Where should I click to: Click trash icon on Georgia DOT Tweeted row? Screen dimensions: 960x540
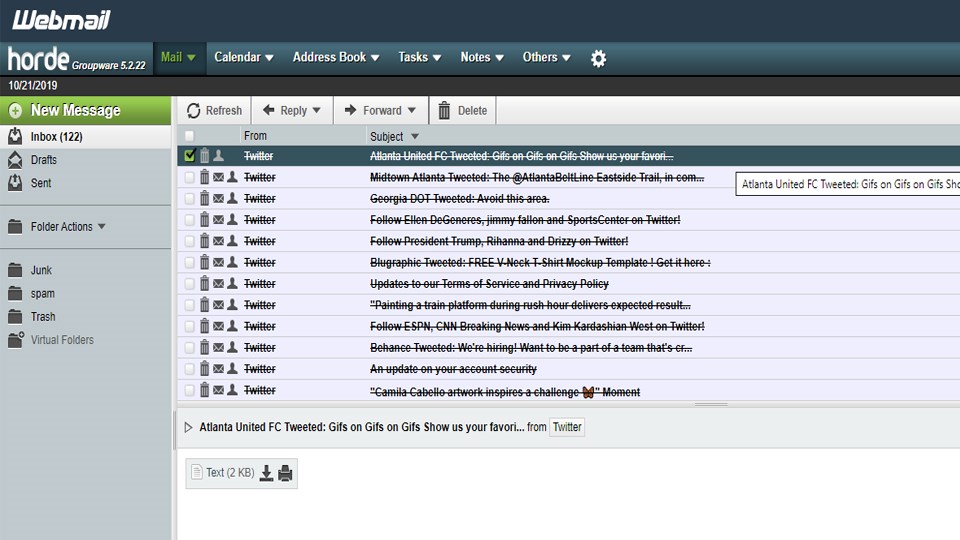pos(204,198)
